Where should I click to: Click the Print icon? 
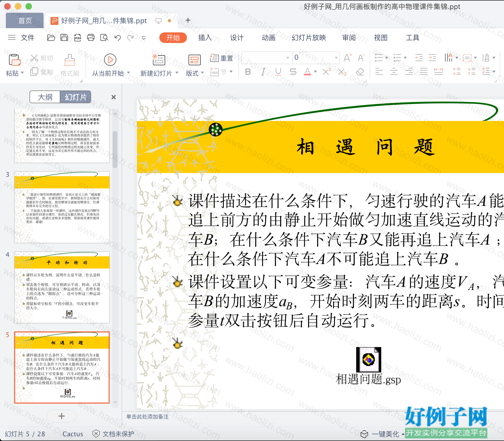click(x=91, y=38)
